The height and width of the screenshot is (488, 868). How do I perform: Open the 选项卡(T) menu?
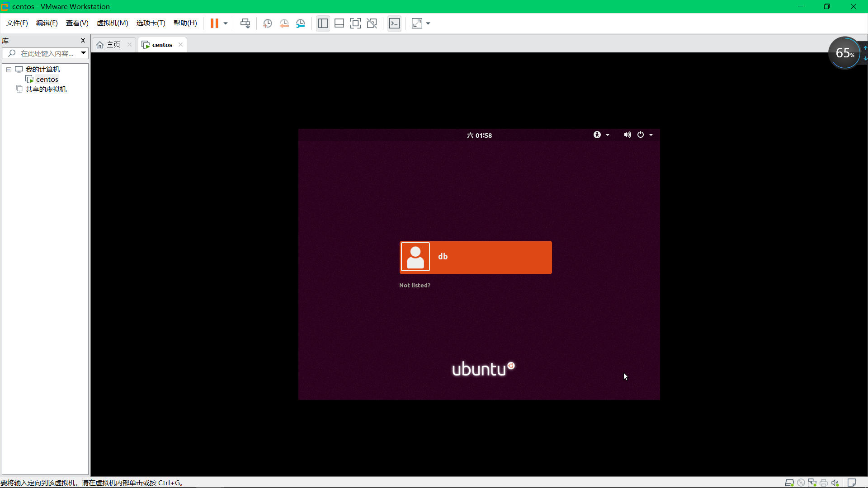[151, 23]
